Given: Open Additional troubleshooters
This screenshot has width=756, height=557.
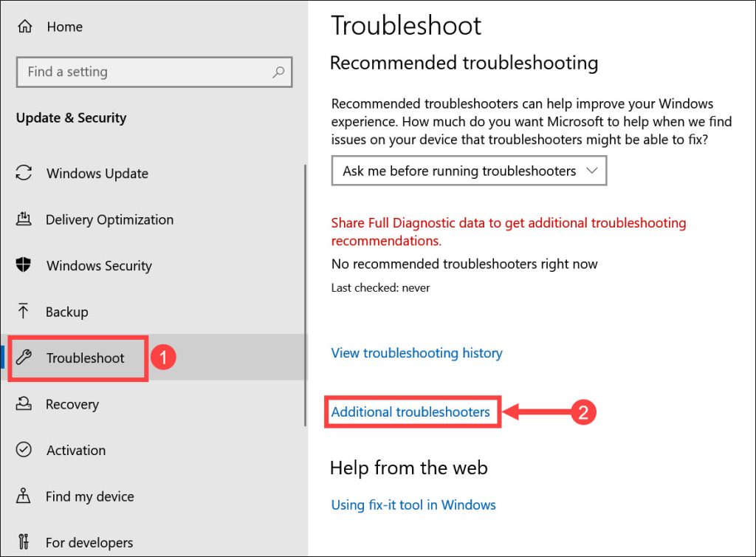Looking at the screenshot, I should [412, 413].
